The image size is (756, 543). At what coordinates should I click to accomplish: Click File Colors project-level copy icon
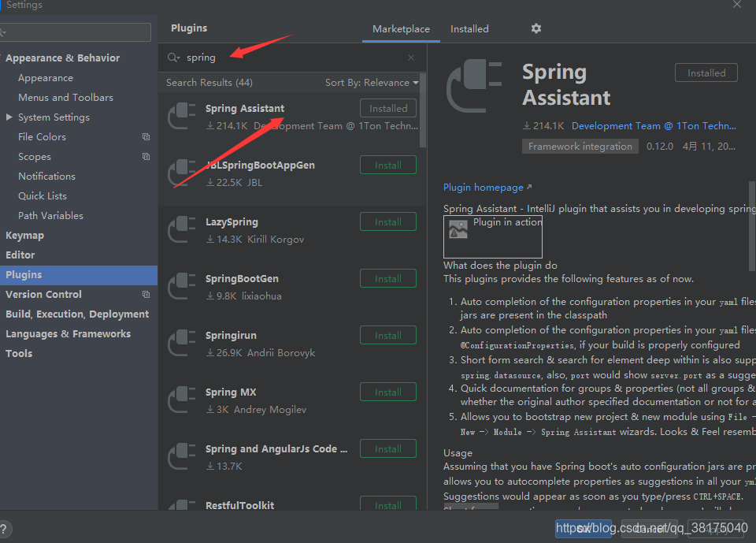146,137
